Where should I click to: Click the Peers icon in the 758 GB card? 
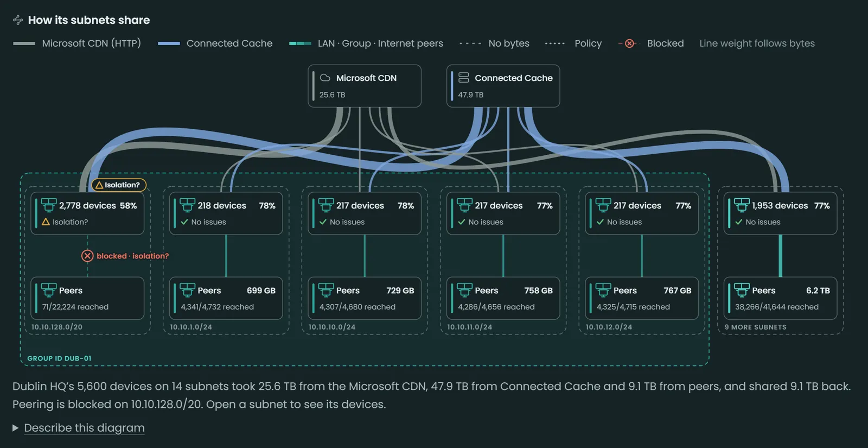[x=464, y=290]
